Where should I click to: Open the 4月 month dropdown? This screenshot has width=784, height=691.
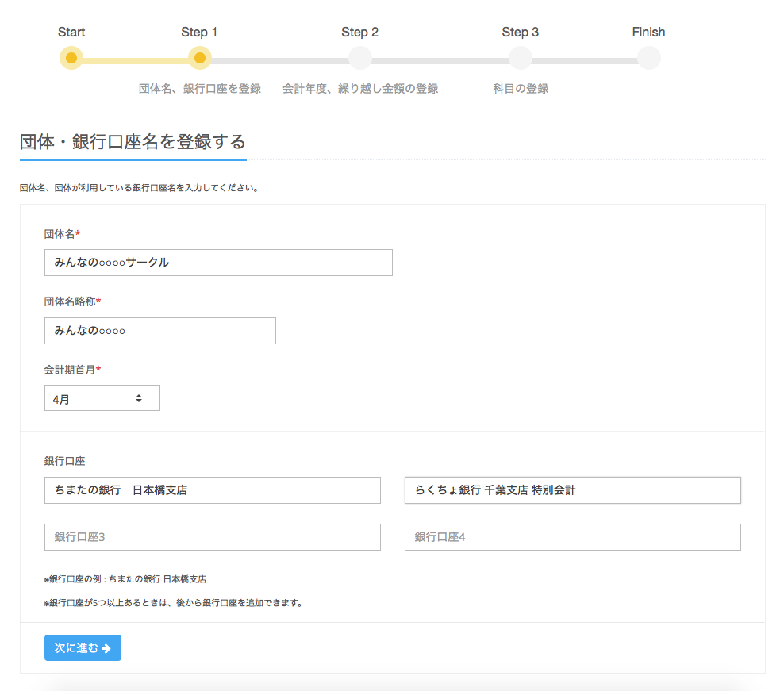coord(102,398)
